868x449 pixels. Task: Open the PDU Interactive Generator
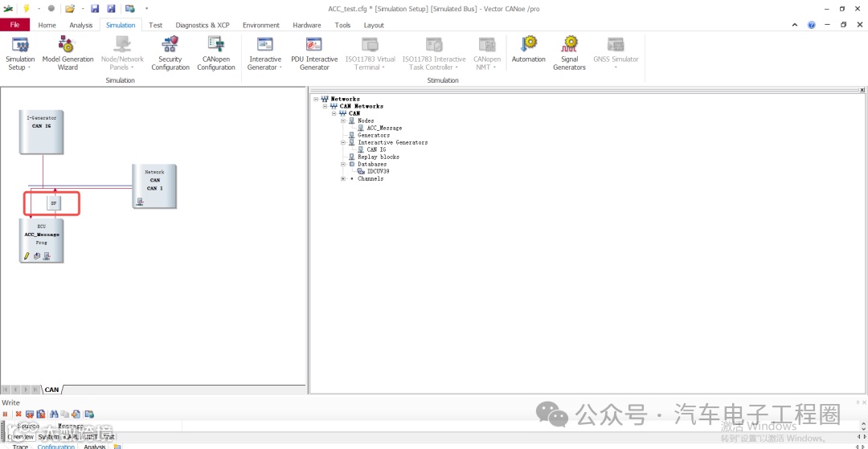tap(314, 54)
